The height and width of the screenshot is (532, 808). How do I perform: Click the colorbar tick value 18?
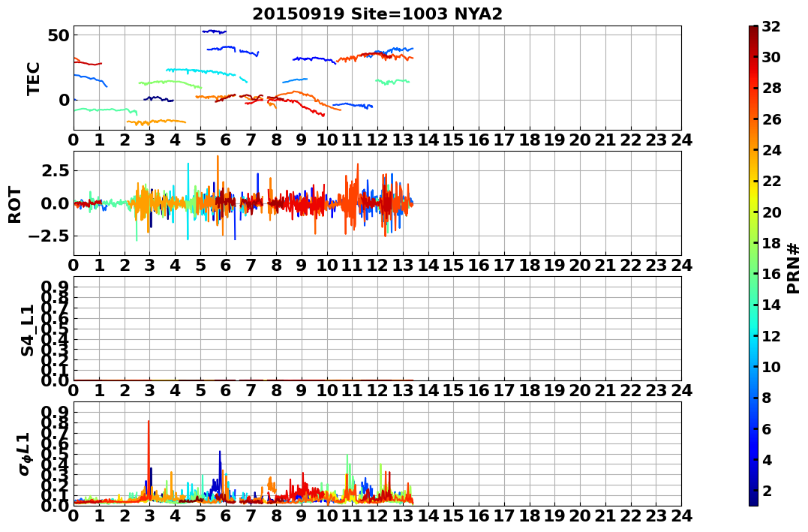click(771, 243)
